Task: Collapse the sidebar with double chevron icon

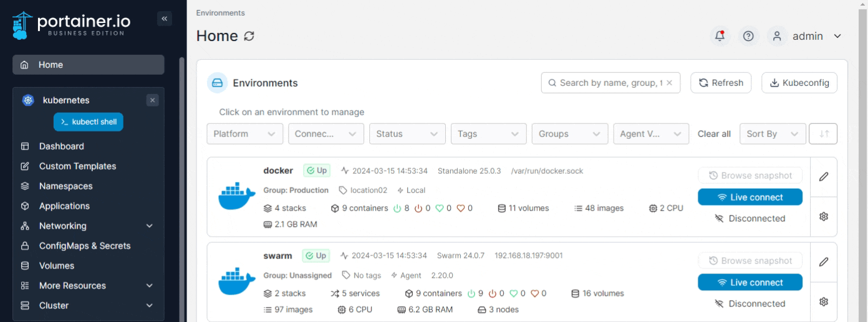Action: tap(165, 19)
